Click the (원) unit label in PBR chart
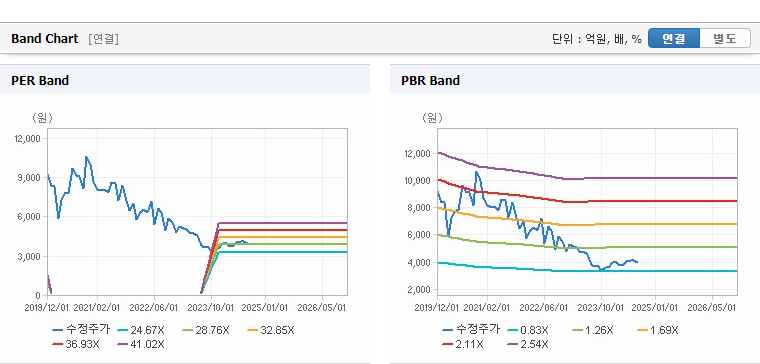 pyautogui.click(x=432, y=118)
